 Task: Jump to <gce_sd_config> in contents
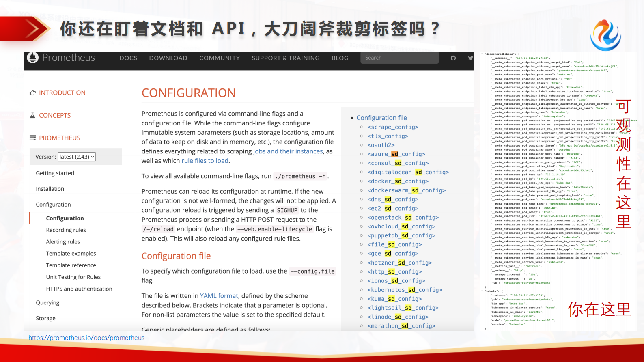click(393, 253)
